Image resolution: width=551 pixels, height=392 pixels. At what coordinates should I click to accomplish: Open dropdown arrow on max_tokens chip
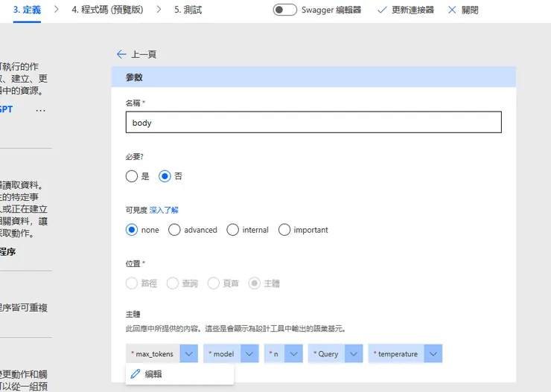point(189,354)
